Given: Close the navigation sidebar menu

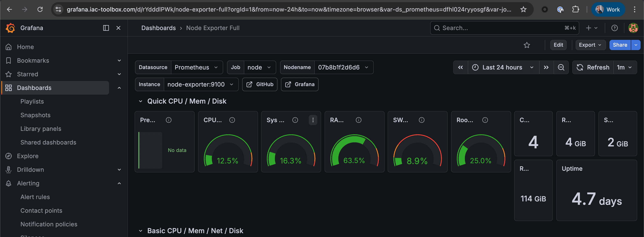Looking at the screenshot, I should click(x=118, y=28).
